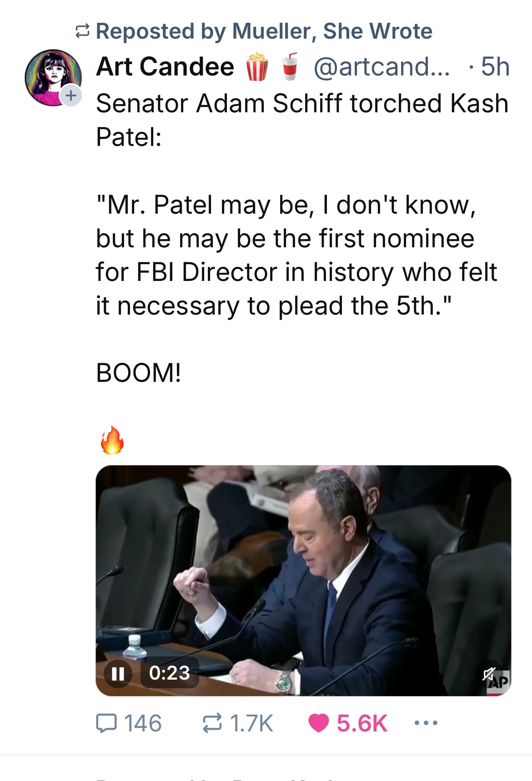This screenshot has height=781, width=532.
Task: Open the post by tapping the BOOM! text
Action: coord(139,373)
